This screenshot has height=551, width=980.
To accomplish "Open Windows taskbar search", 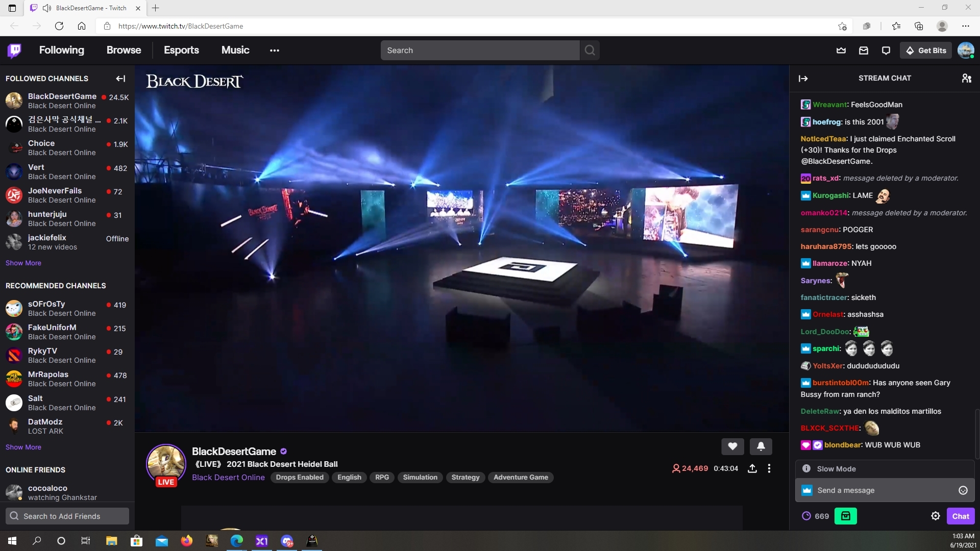I will pos(37,541).
